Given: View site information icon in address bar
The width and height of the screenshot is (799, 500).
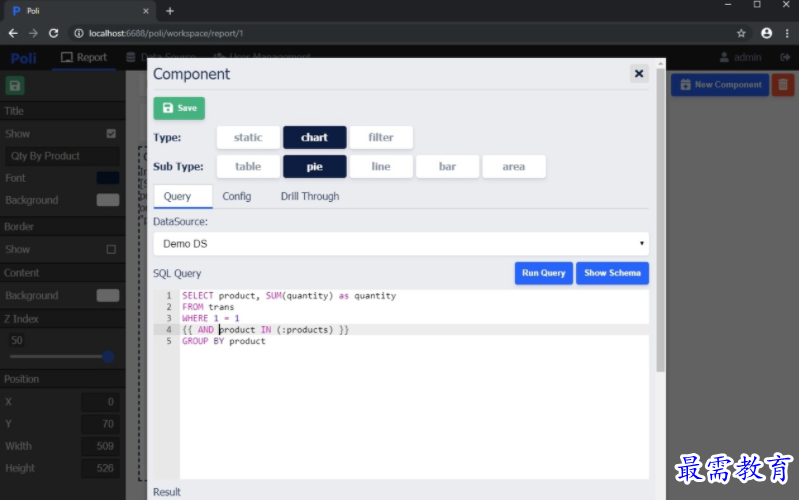Looking at the screenshot, I should point(78,33).
